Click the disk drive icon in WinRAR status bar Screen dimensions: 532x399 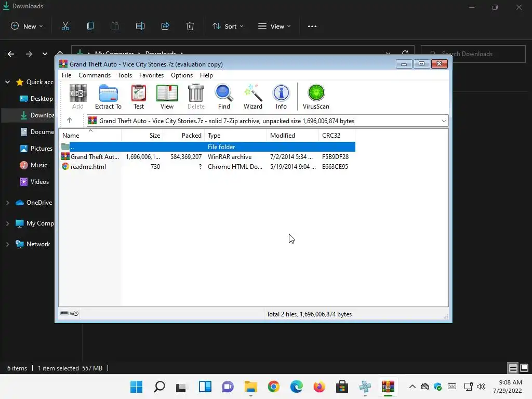tap(64, 313)
